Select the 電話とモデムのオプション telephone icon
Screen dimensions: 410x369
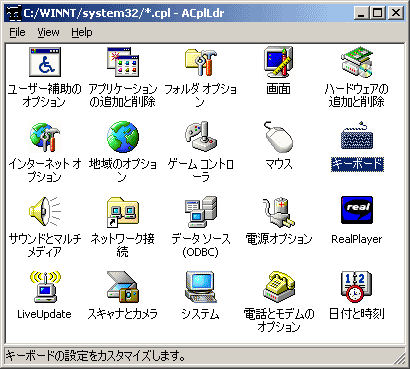coord(279,287)
